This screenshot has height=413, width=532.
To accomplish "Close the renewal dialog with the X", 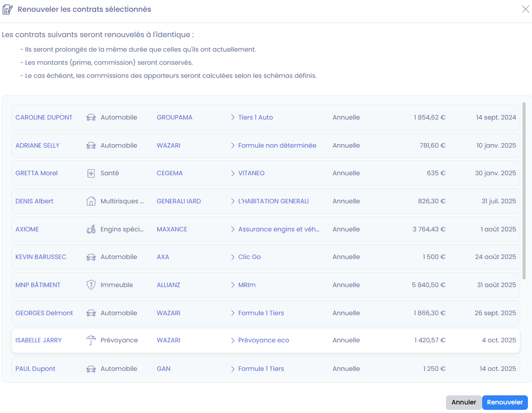I will coord(525,9).
